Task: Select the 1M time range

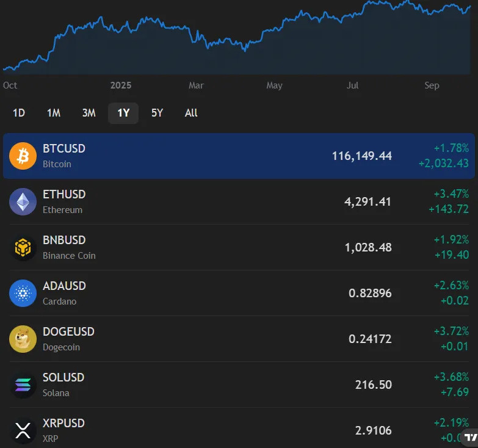Action: [x=54, y=113]
